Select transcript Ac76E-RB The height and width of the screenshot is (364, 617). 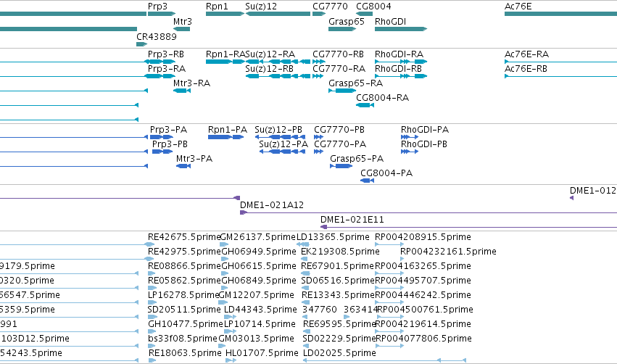pos(526,69)
